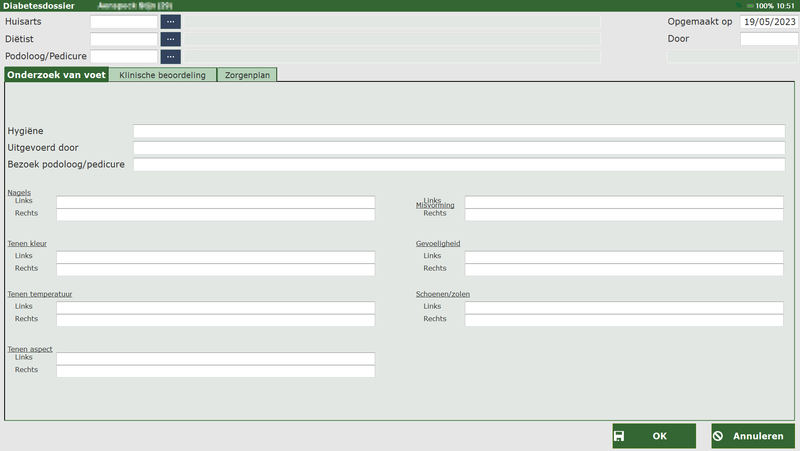
Task: Open the Huisarts lookup ellipsis button
Action: 170,22
